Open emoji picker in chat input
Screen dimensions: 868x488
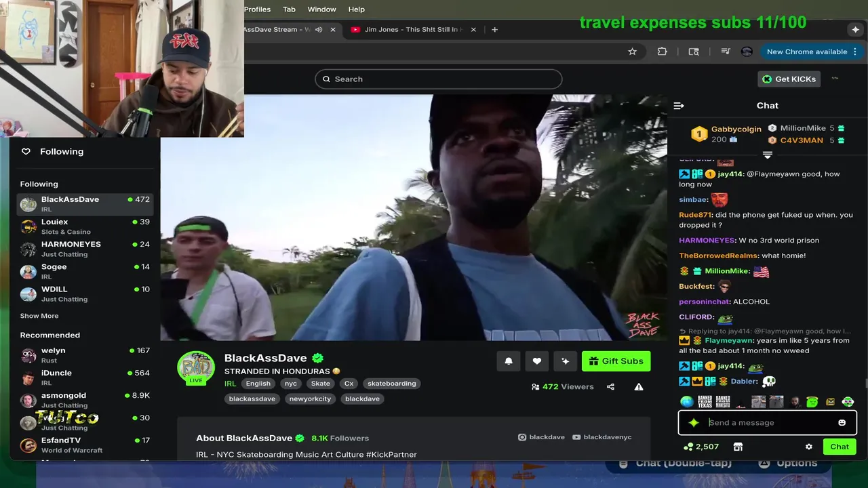(842, 422)
